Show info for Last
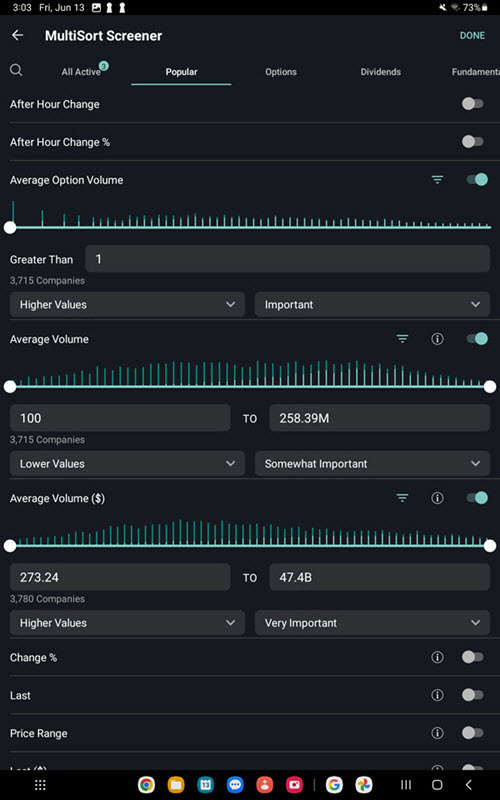Screen dimensions: 500x800 tap(437, 695)
